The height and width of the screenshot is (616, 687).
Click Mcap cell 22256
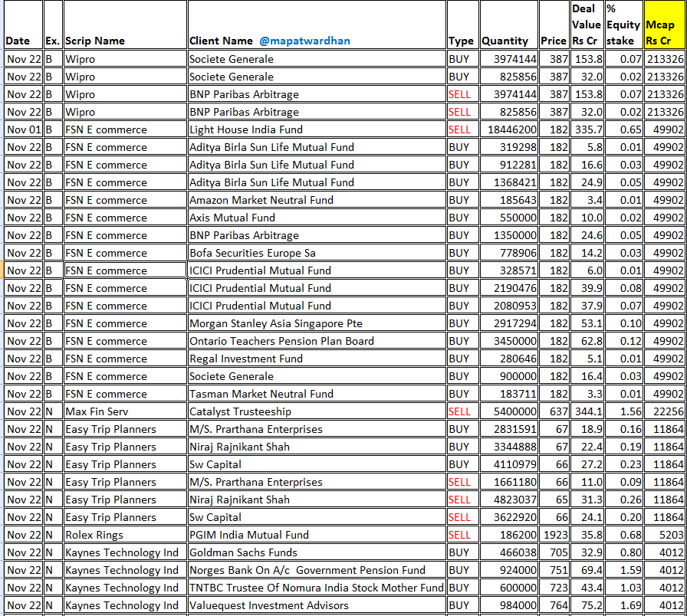click(x=664, y=411)
